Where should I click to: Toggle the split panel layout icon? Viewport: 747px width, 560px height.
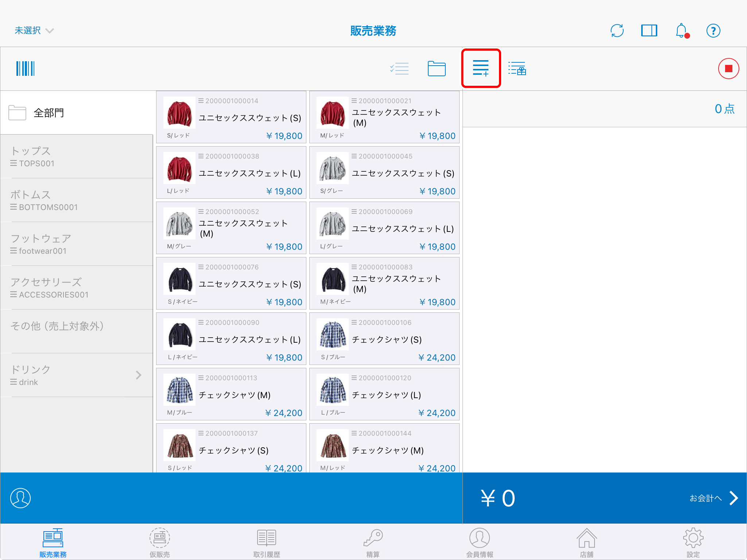pyautogui.click(x=649, y=31)
